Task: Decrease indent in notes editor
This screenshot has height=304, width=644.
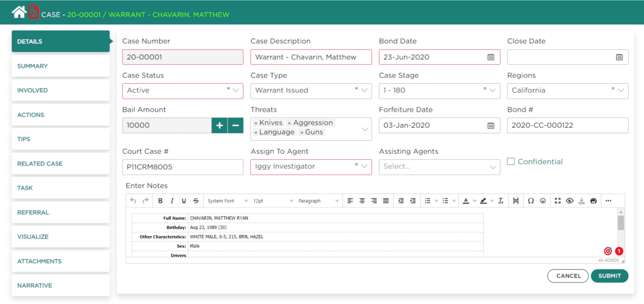Action: [401, 201]
